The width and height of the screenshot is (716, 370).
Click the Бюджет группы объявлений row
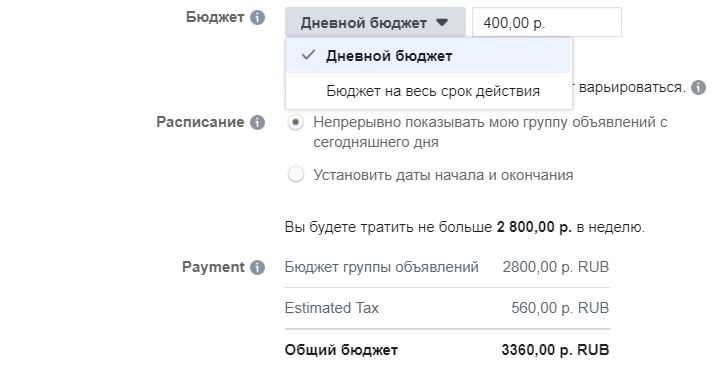tap(447, 267)
